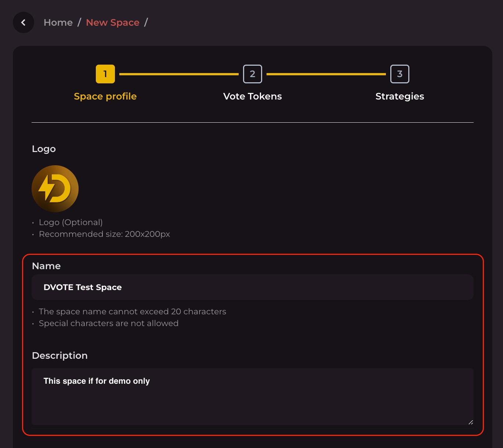The image size is (503, 448).
Task: Click the progress line between steps 1 and 2
Action: tap(179, 74)
